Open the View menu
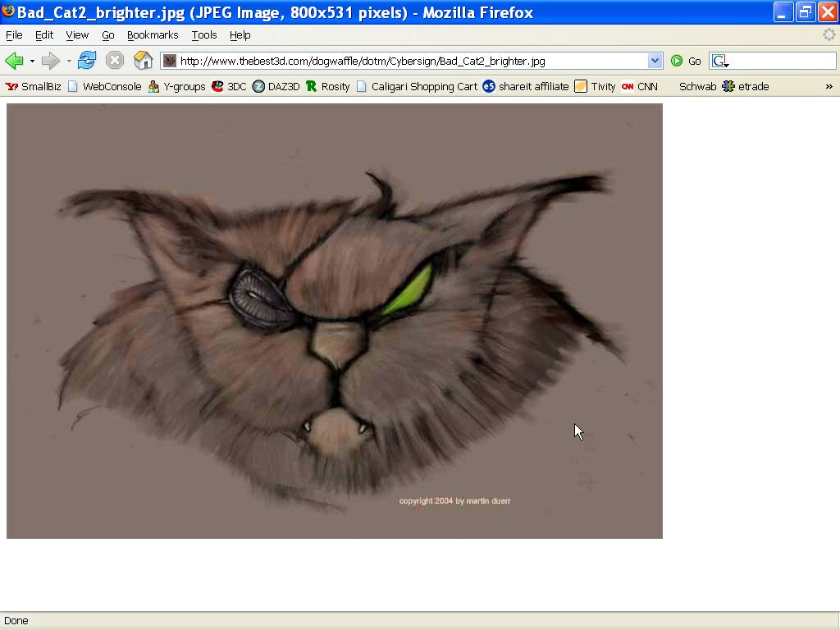The height and width of the screenshot is (630, 840). pyautogui.click(x=77, y=35)
